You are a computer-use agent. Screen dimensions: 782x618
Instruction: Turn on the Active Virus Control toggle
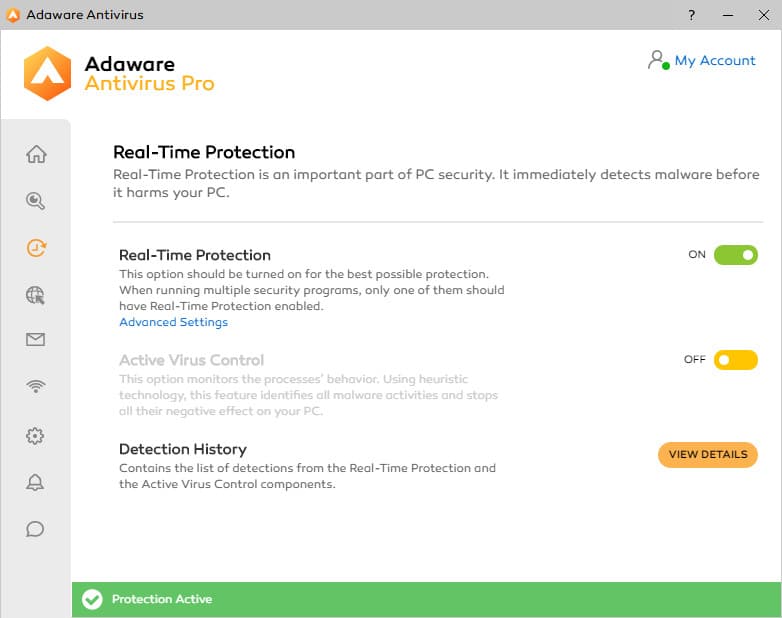coord(736,360)
